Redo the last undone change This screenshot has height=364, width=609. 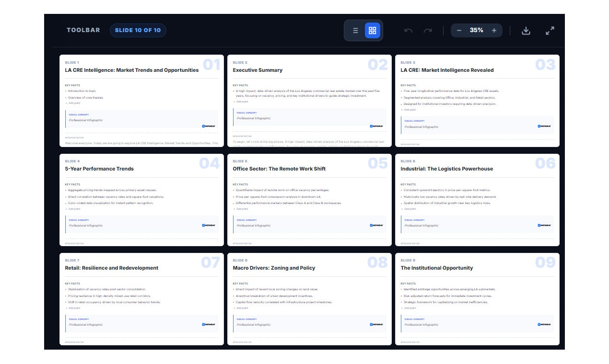[x=428, y=31]
